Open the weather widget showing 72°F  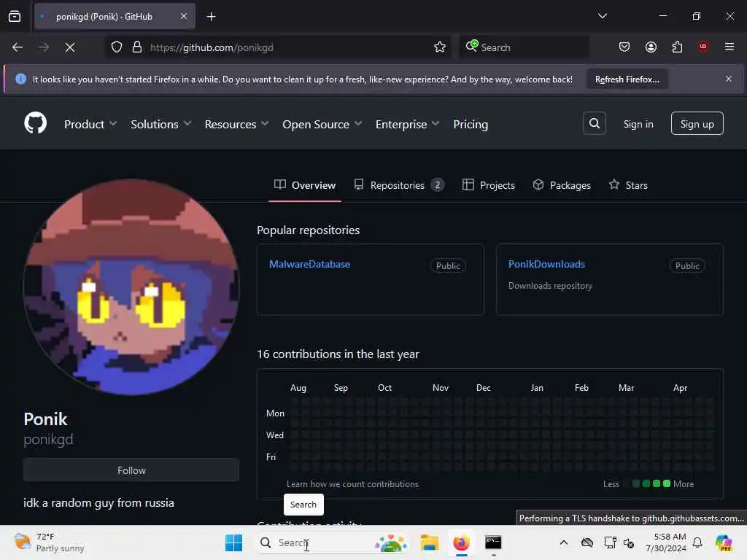click(x=49, y=542)
